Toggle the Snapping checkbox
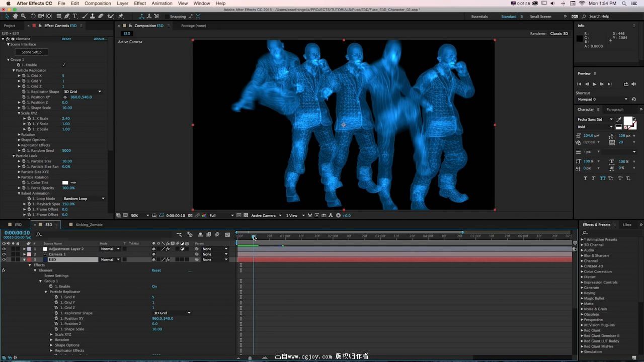 click(x=167, y=17)
